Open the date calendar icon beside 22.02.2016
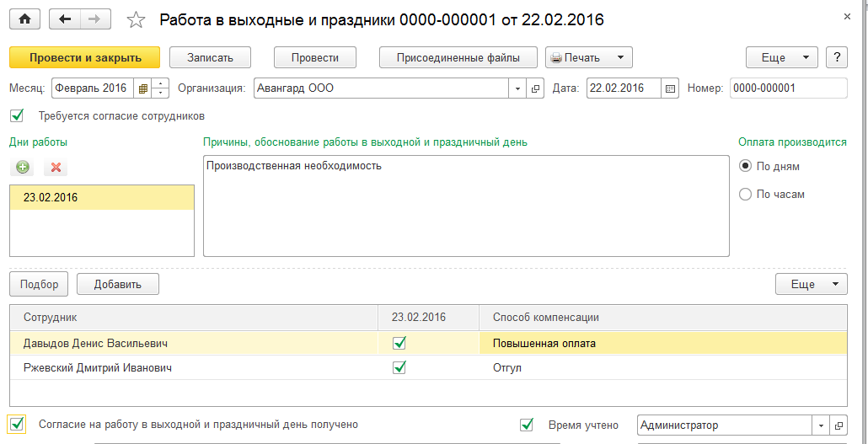The height and width of the screenshot is (444, 868). tap(670, 88)
